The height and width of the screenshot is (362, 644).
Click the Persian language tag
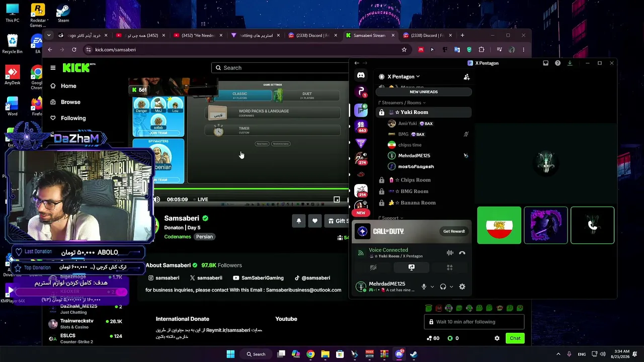(204, 237)
